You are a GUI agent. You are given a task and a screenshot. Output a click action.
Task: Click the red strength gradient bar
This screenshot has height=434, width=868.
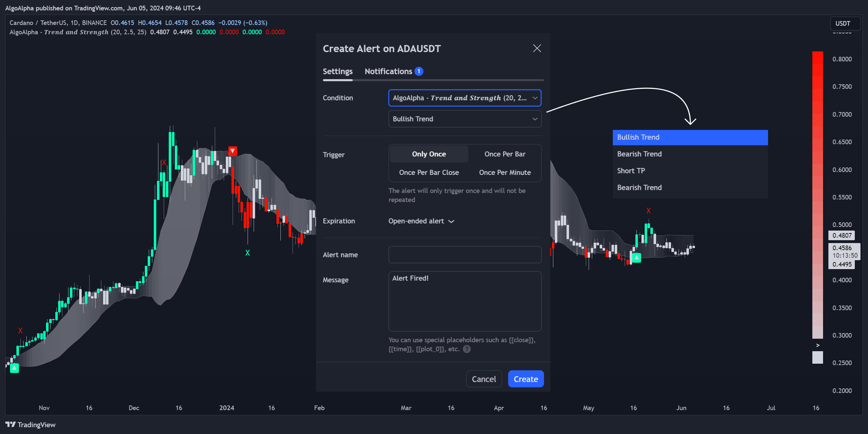817,195
